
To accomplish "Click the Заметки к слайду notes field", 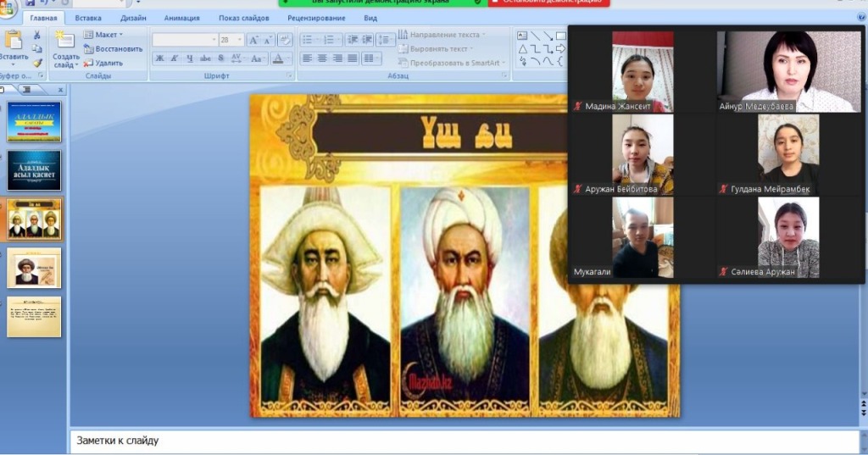I will click(x=465, y=441).
